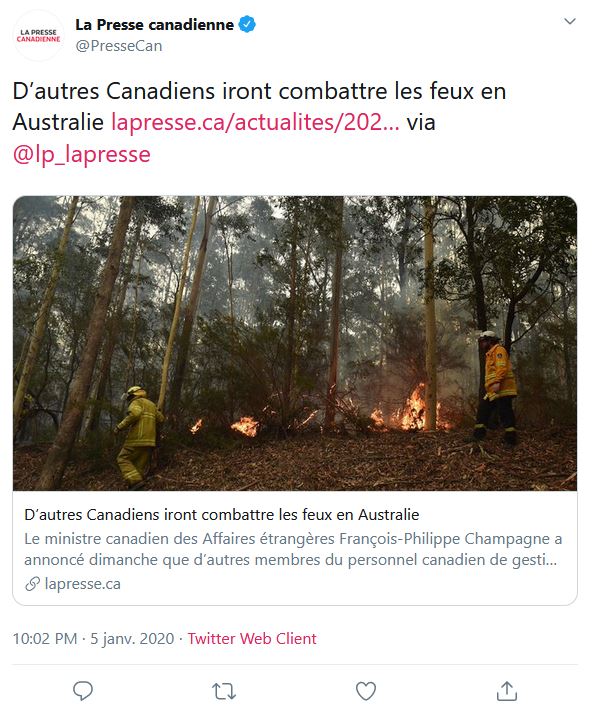Open the lapresse.ca/actualites article link
Viewport: 592px width, 716px height.
(x=255, y=122)
